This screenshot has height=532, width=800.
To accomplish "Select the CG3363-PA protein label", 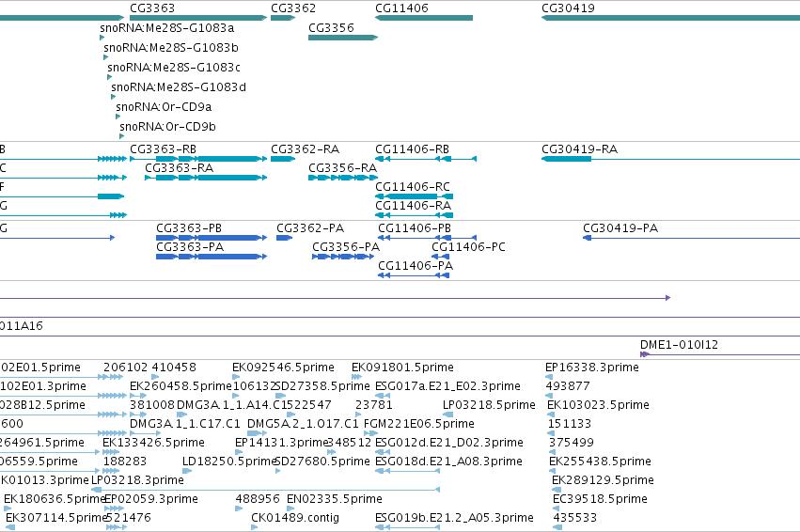I will pyautogui.click(x=190, y=247).
